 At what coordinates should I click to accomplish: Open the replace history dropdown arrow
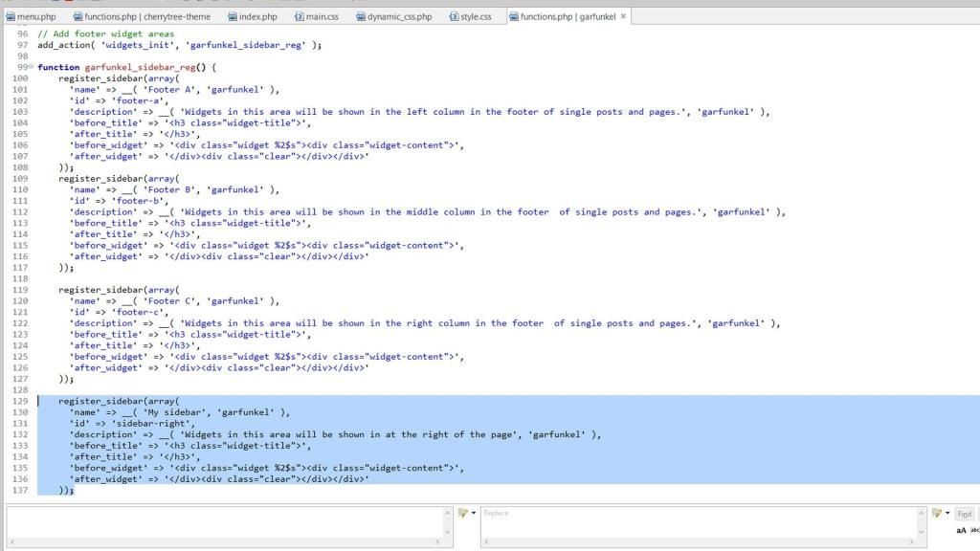[x=947, y=513]
